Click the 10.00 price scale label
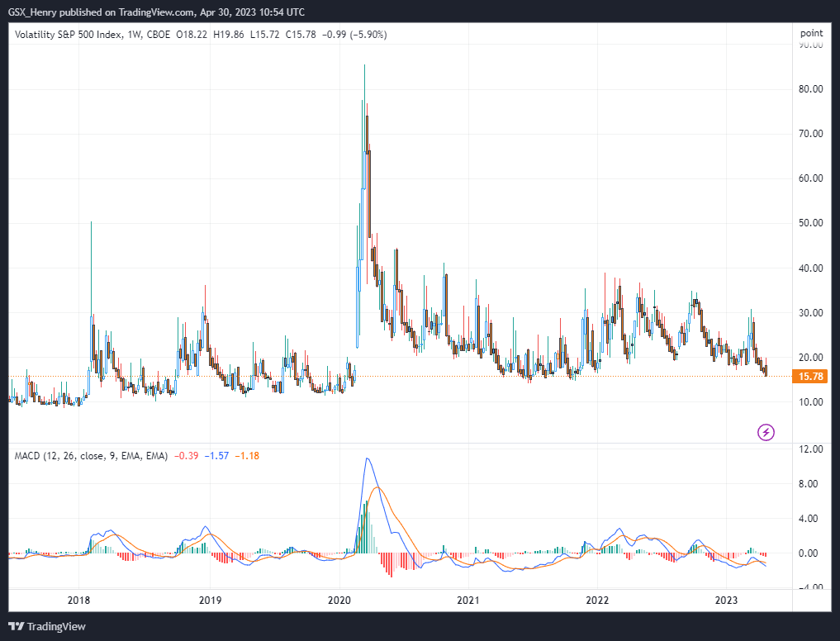840x641 pixels. click(x=811, y=402)
